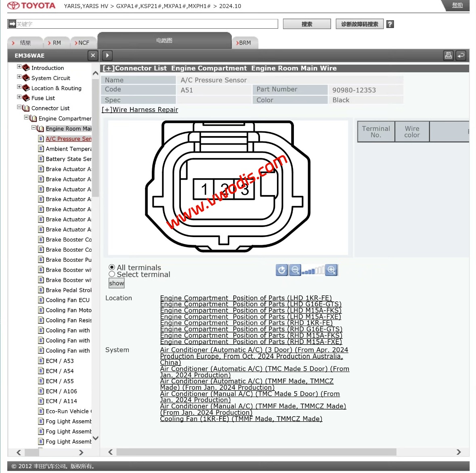
Task: Open the Wire Harness Repair link
Action: click(140, 109)
